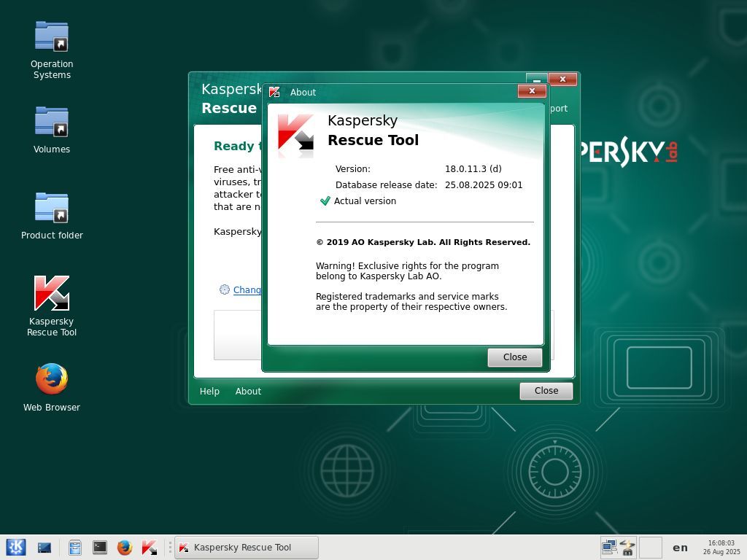
Task: Click the About link in main window footer
Action: [x=248, y=391]
